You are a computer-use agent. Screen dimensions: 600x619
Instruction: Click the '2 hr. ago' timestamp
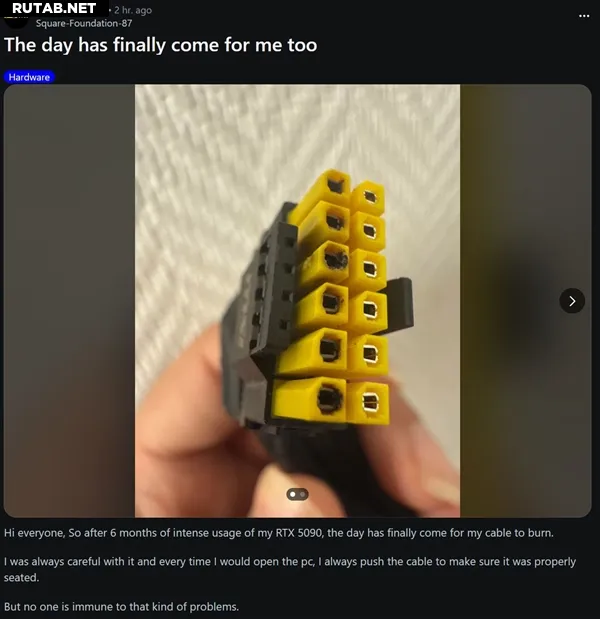[133, 10]
